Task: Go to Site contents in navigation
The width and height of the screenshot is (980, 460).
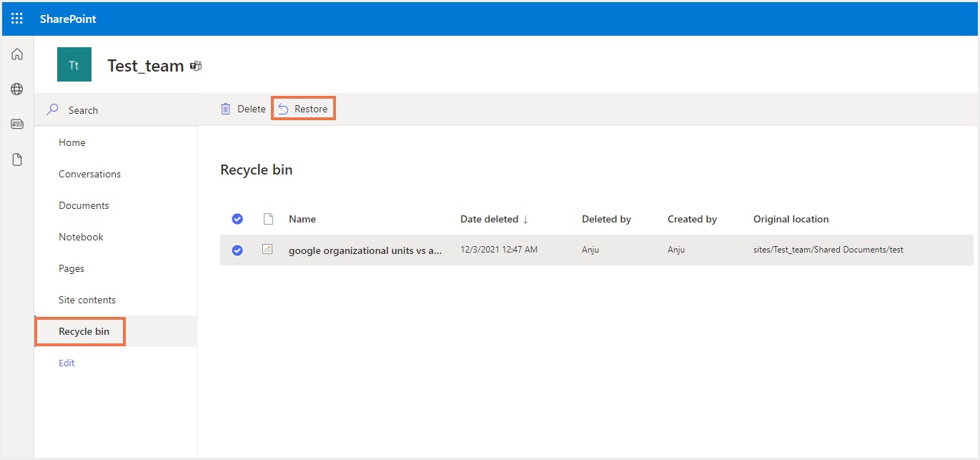Action: 87,300
